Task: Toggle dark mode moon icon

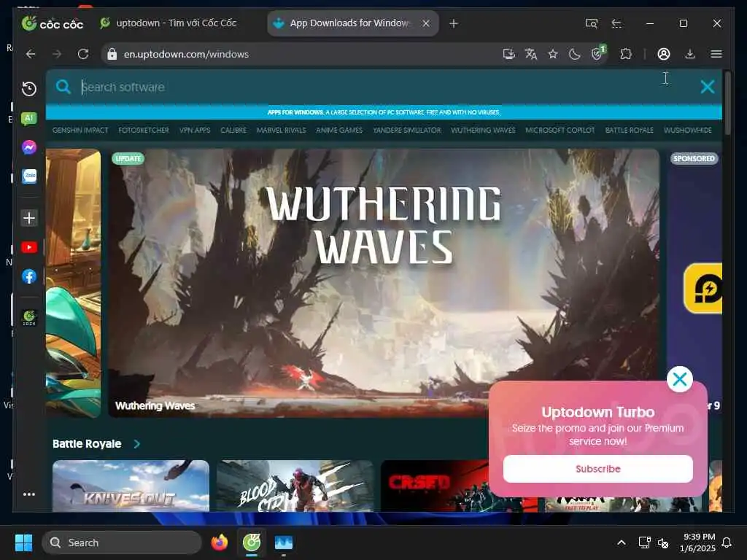Action: [x=575, y=54]
